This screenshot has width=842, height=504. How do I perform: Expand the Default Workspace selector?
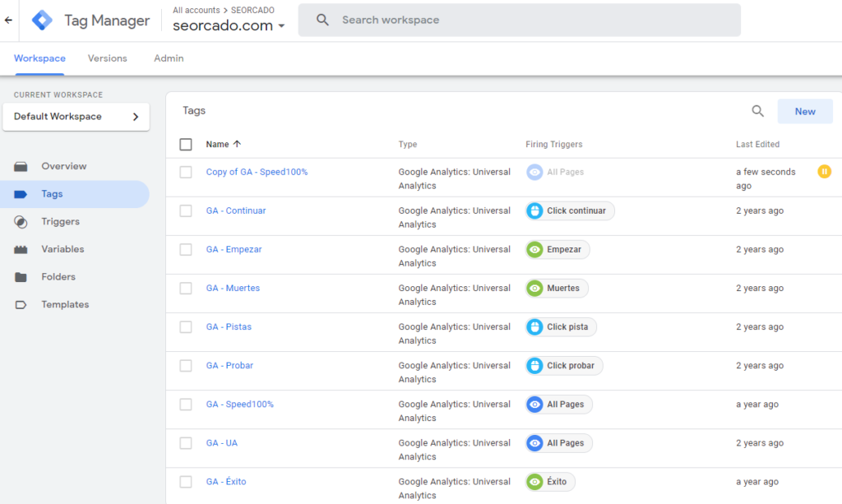pos(76,117)
